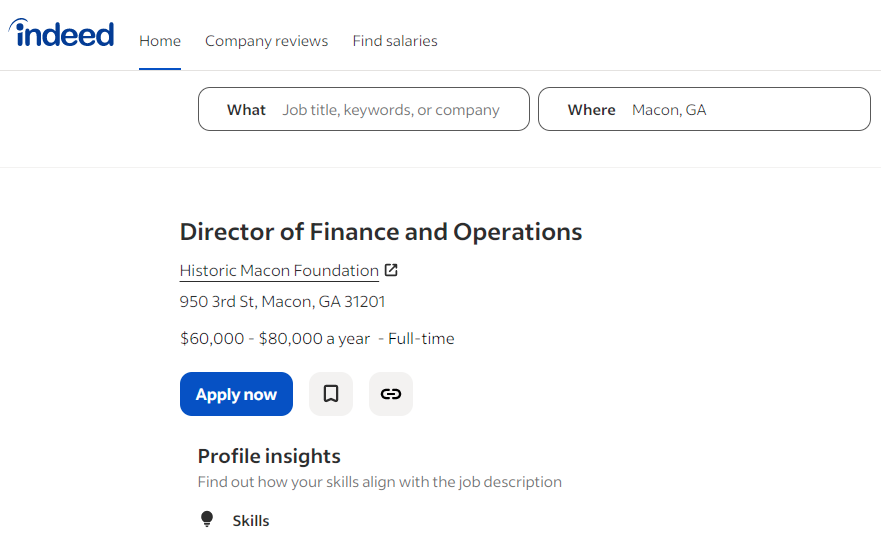The width and height of the screenshot is (881, 536).
Task: Click the 950 3rd St address text
Action: (x=282, y=301)
